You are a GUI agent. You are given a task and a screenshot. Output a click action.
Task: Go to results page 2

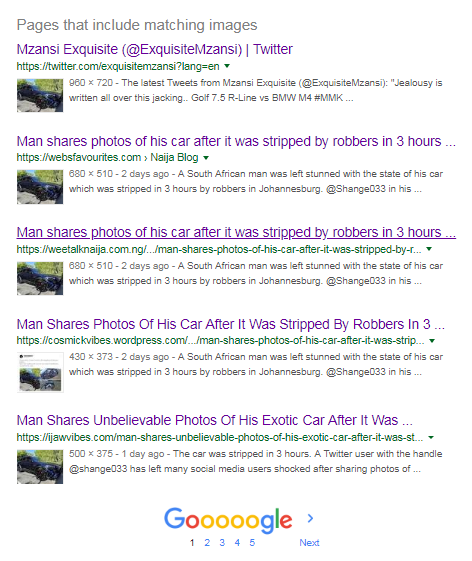tap(207, 543)
